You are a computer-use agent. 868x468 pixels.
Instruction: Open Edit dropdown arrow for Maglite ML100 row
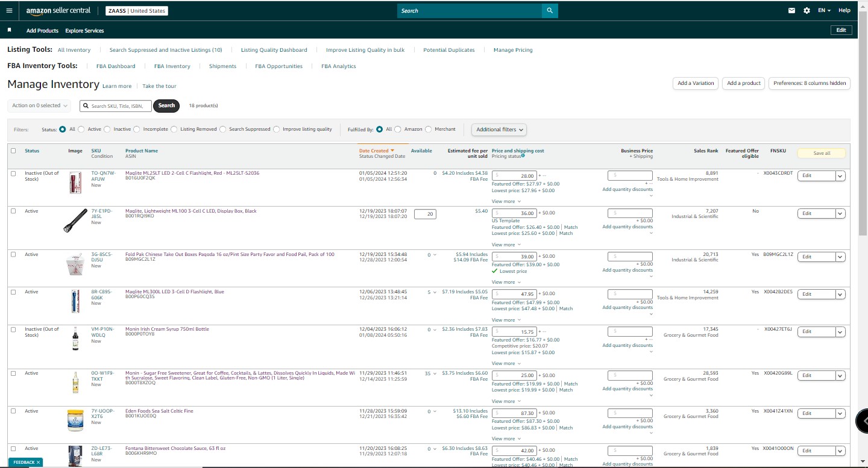click(840, 213)
